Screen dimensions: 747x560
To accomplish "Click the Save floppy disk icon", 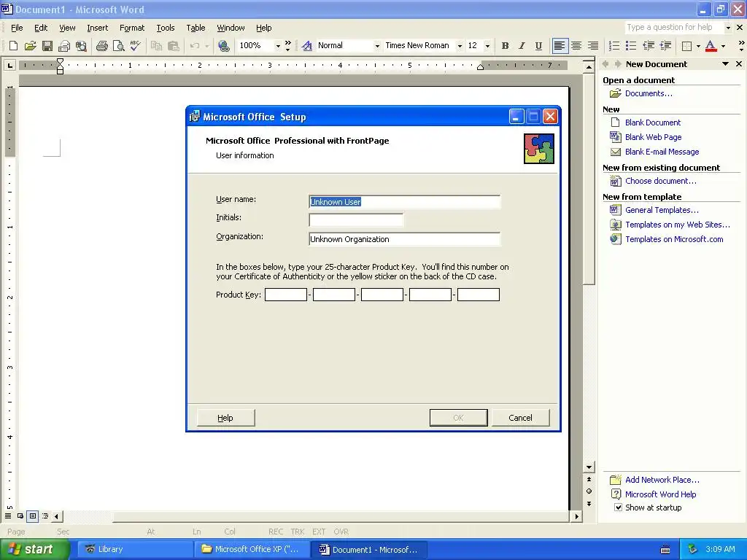I will (x=47, y=46).
